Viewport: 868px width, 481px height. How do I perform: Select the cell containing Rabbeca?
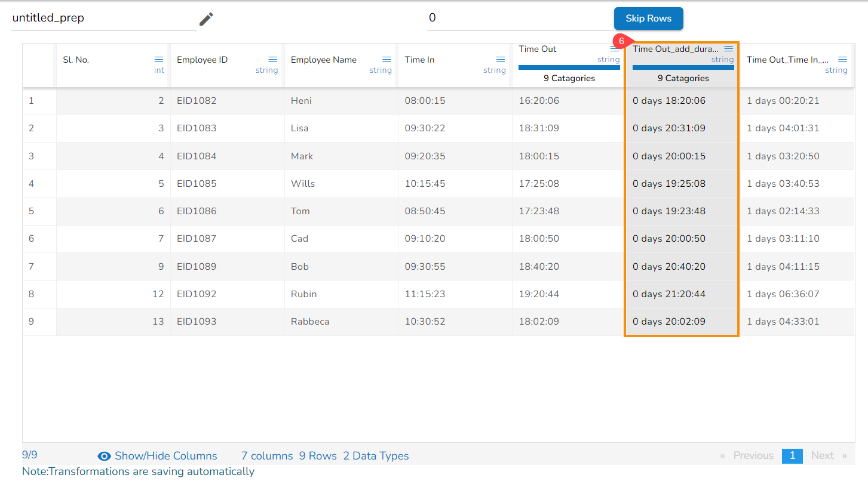click(x=310, y=322)
